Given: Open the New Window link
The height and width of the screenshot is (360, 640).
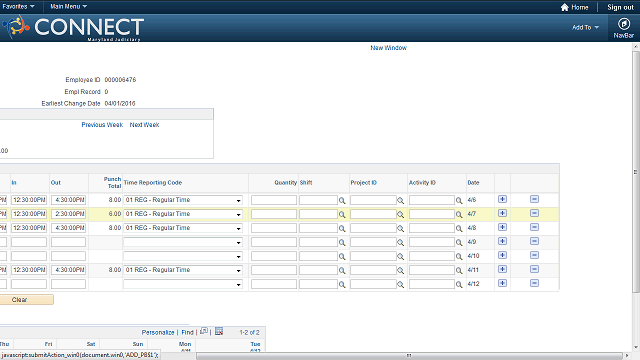Looking at the screenshot, I should 389,48.
